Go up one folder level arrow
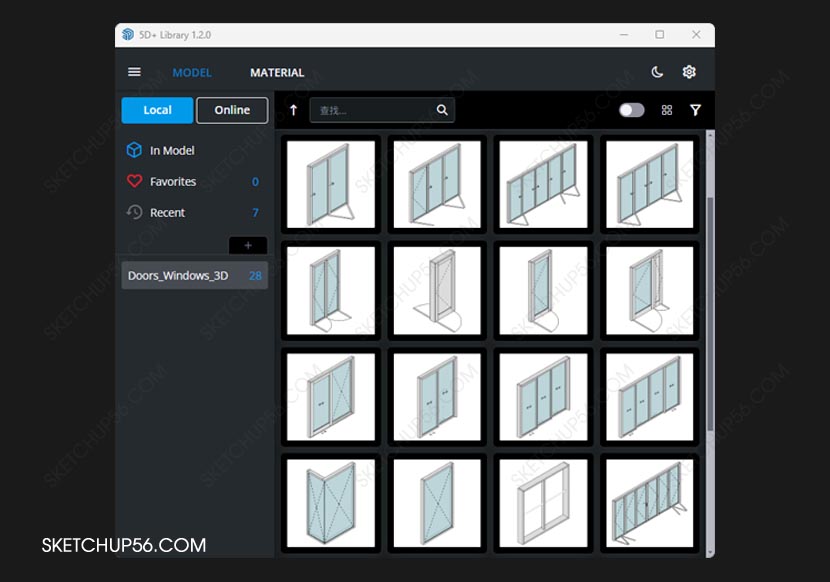This screenshot has width=830, height=582. pos(293,110)
